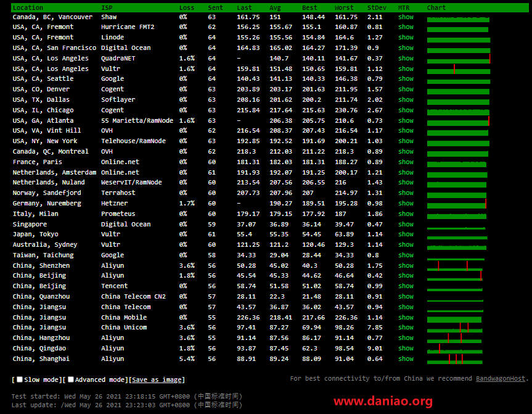Show MTR for Shanghai Aliyun row

pyautogui.click(x=406, y=359)
